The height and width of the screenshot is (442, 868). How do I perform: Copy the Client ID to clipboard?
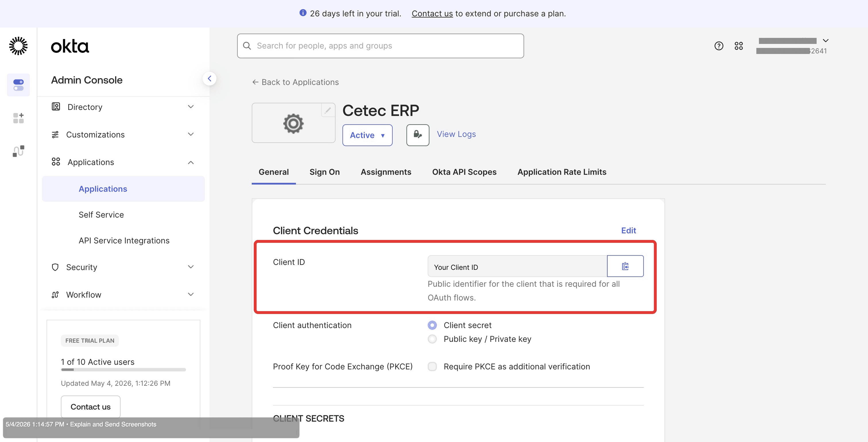pos(625,266)
